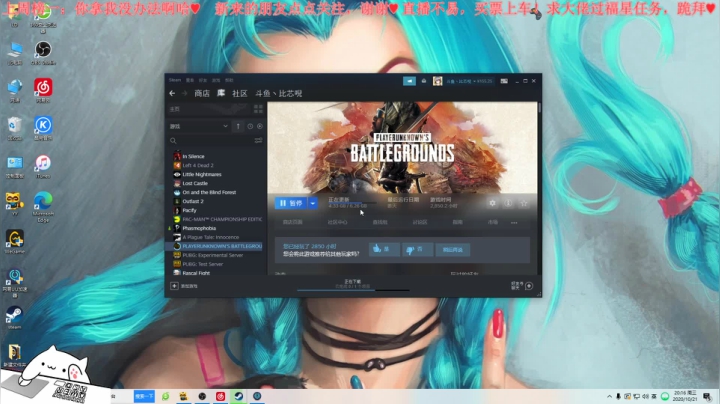Viewport: 720px width, 404px height.
Task: Toggle the ready-to-play filter icon
Action: click(x=260, y=126)
